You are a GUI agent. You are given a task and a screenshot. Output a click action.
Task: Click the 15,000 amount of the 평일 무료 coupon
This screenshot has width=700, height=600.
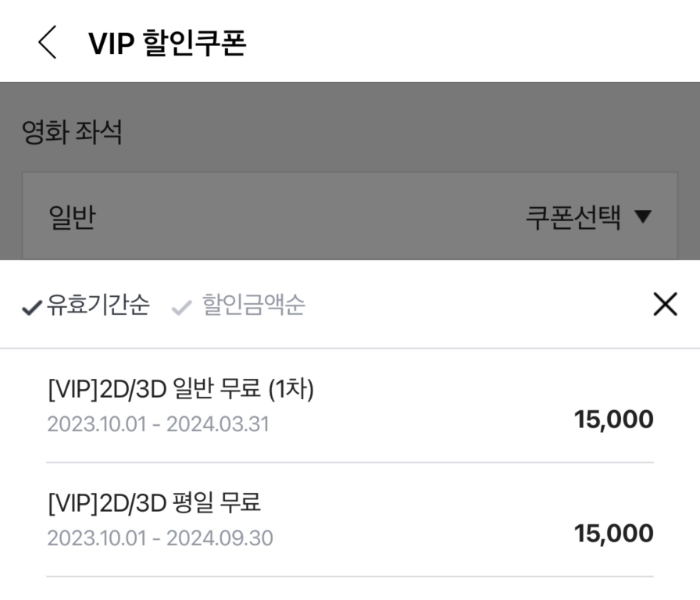point(613,534)
